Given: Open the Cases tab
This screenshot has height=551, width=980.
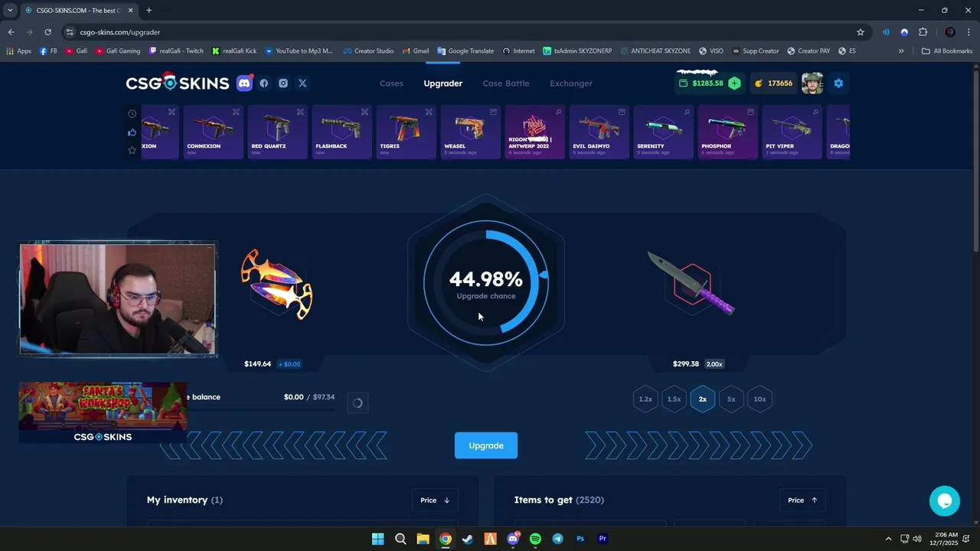Looking at the screenshot, I should 391,83.
